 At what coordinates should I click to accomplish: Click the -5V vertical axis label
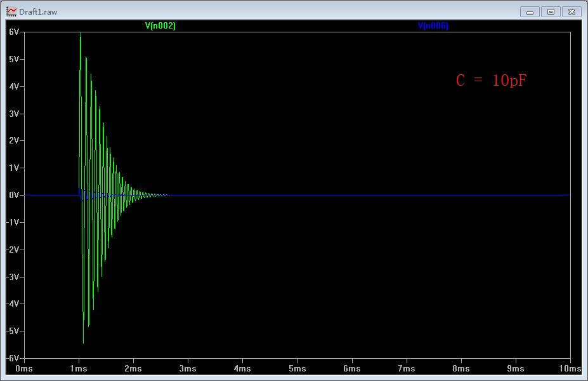click(x=13, y=331)
